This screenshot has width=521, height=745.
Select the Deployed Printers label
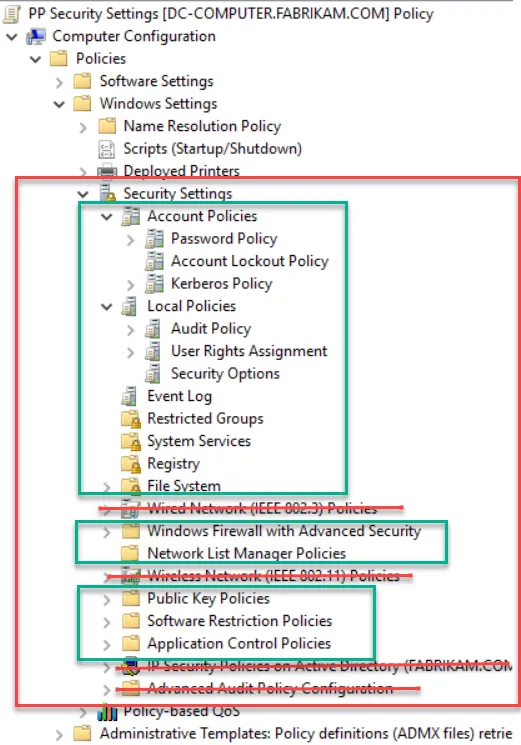181,171
